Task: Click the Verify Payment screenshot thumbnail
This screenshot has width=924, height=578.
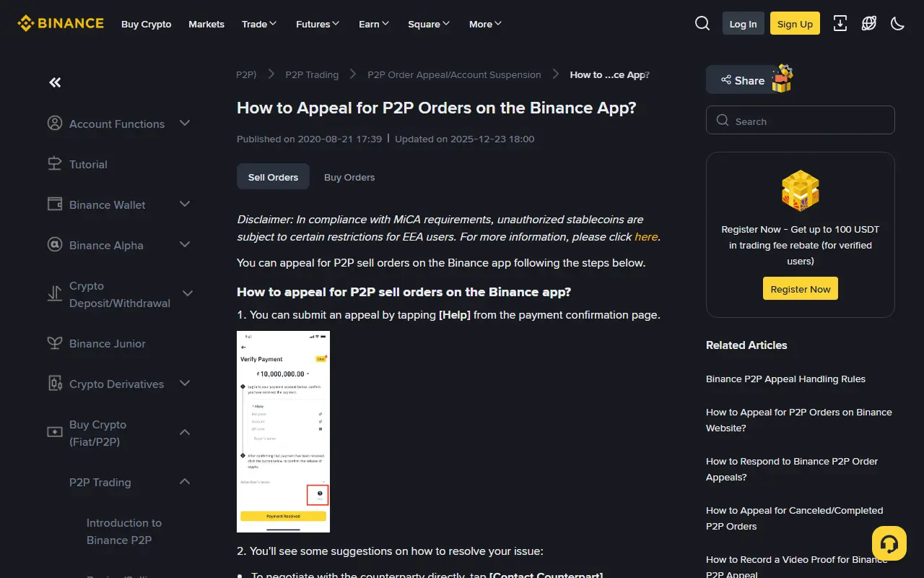Action: 283,431
